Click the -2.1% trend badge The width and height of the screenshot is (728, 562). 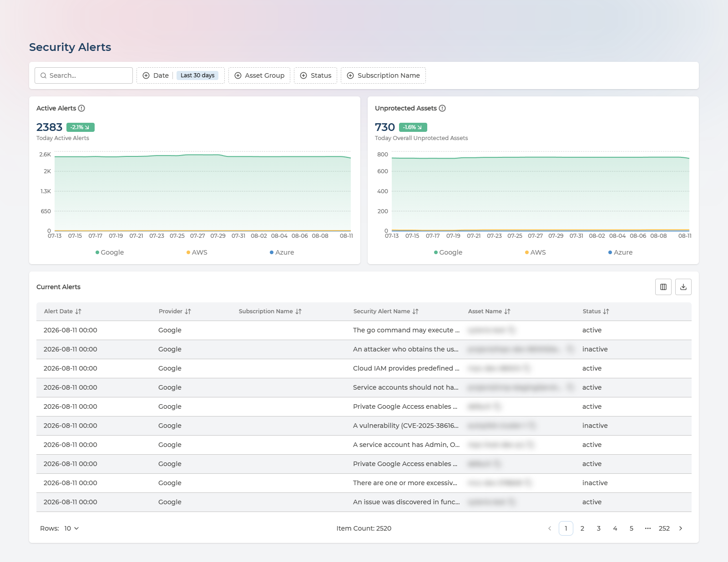pos(81,127)
